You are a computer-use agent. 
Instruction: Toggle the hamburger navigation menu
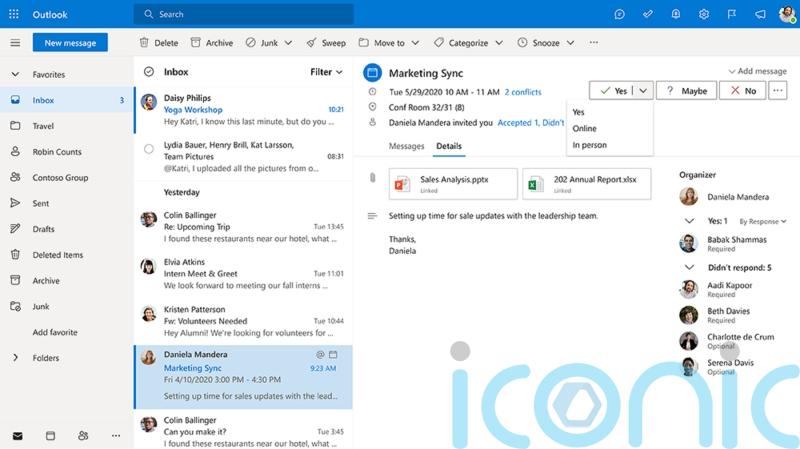pyautogui.click(x=15, y=43)
